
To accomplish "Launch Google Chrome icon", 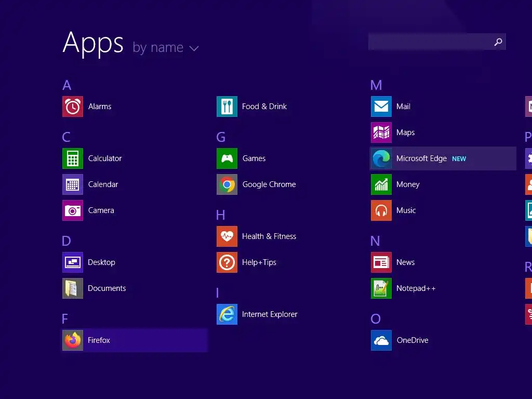I will click(x=227, y=184).
